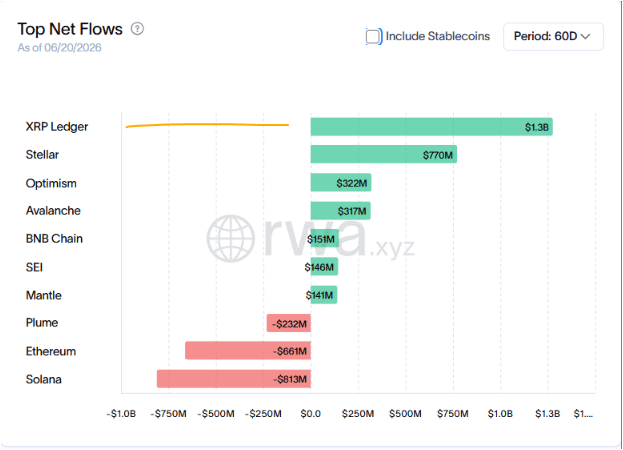Click the Avalanche $317M bar
Viewport: 623px width, 450px height.
(x=341, y=211)
